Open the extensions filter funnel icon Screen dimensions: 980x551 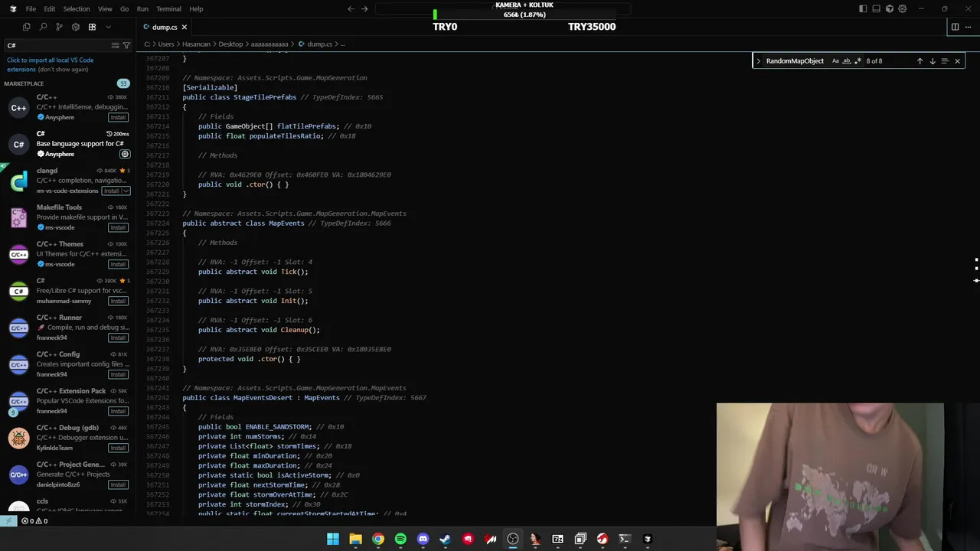[126, 45]
